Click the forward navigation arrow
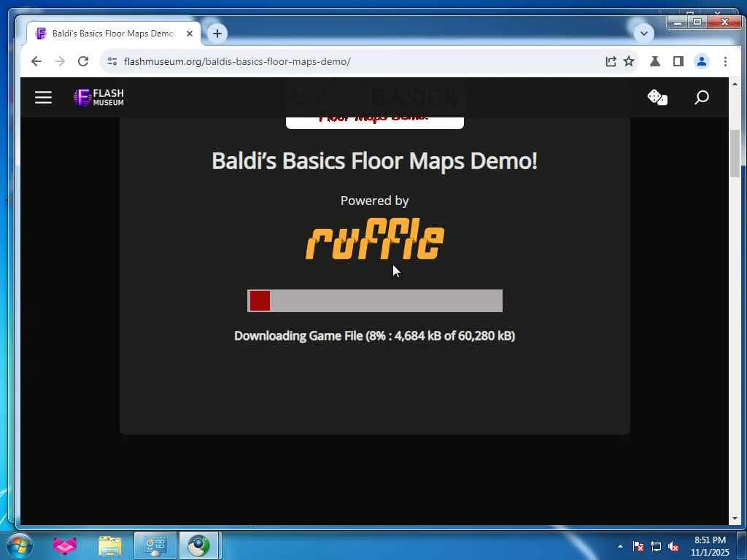This screenshot has height=560, width=747. coord(60,61)
